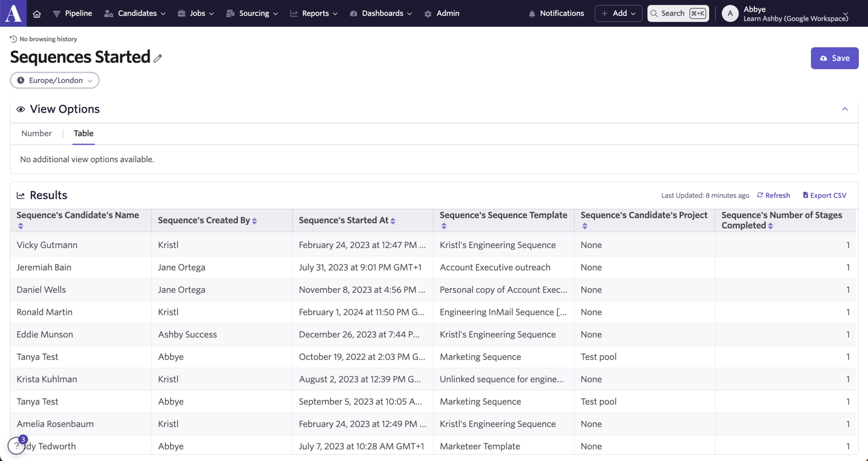The width and height of the screenshot is (868, 461).
Task: Open the Pipeline page
Action: click(x=73, y=13)
